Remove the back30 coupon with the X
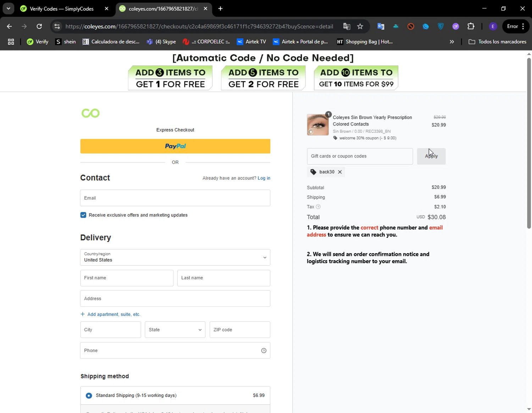The height and width of the screenshot is (413, 532). 340,172
